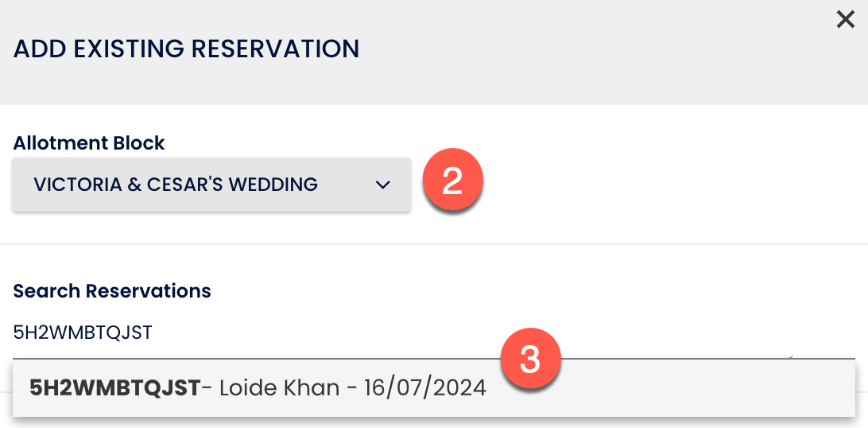Click the Search Reservations label

click(112, 291)
